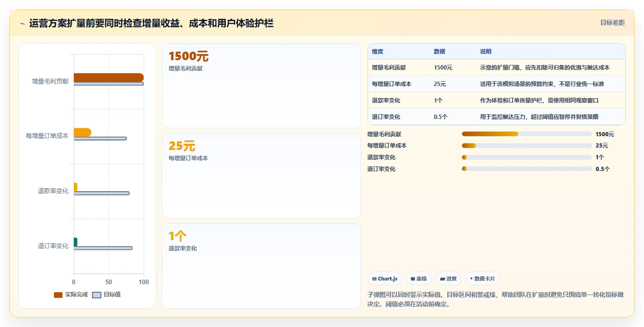Toggle the 目标值 legend swatch
The width and height of the screenshot is (644, 327).
[97, 295]
